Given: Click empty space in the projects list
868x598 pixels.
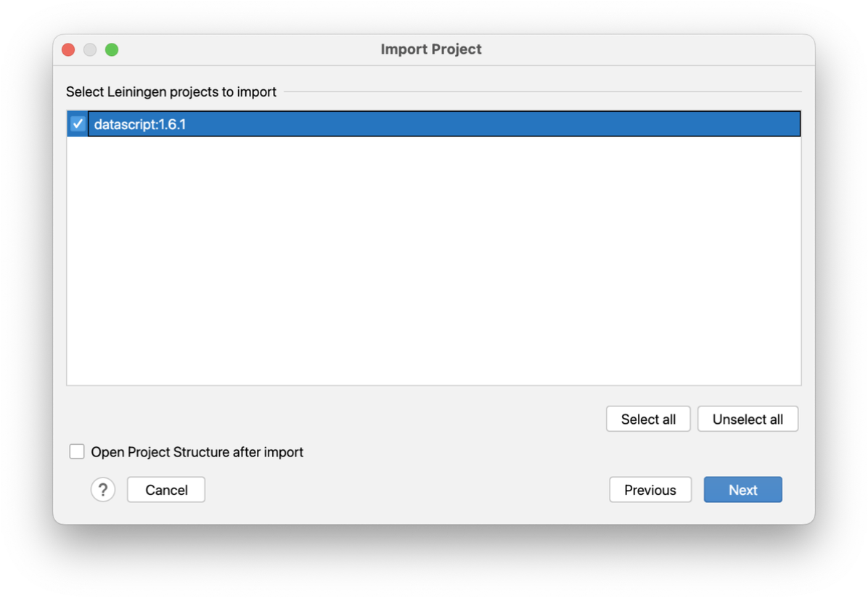Looking at the screenshot, I should click(434, 261).
